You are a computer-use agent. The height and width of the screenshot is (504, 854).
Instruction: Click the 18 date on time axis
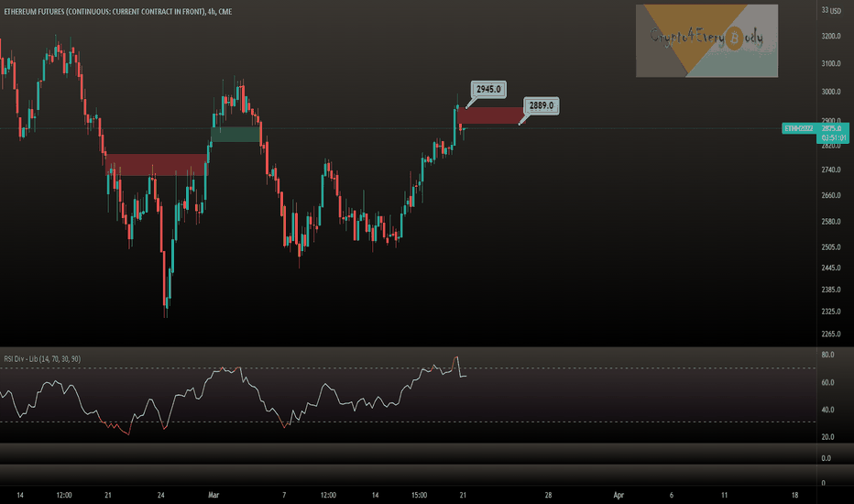pos(794,495)
